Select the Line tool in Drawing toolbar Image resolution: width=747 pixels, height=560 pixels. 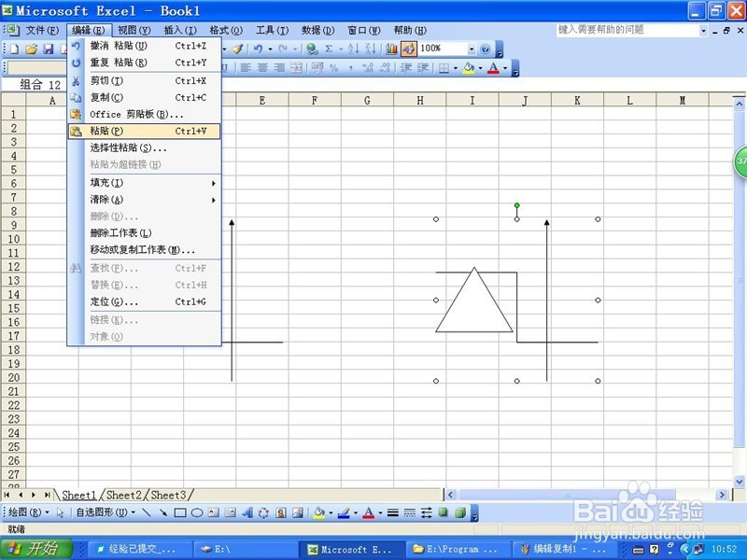147,512
